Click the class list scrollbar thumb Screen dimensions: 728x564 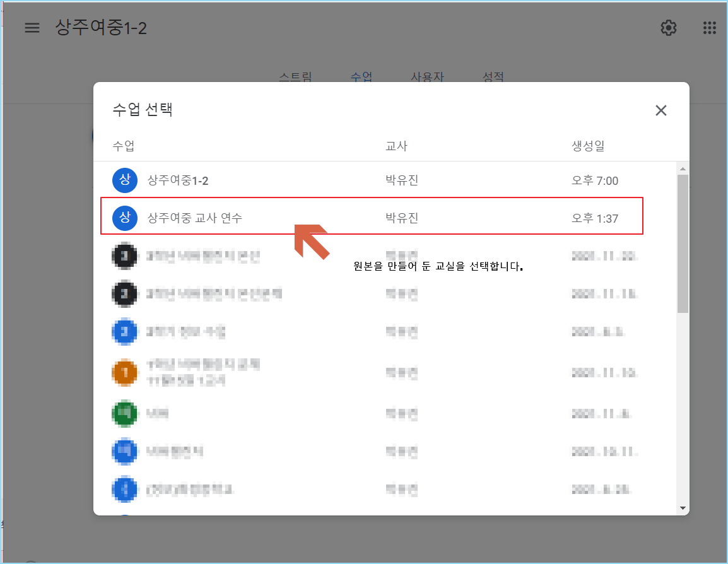coord(683,244)
